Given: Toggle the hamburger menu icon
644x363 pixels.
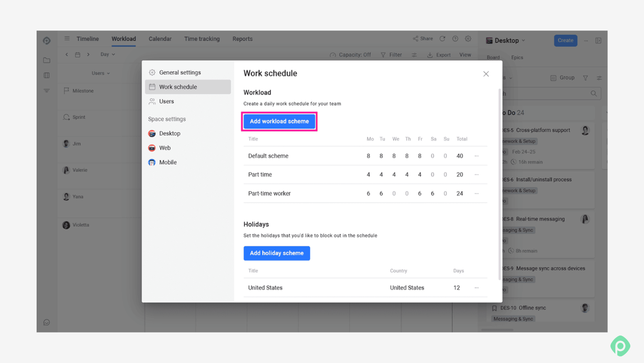Looking at the screenshot, I should [x=67, y=39].
